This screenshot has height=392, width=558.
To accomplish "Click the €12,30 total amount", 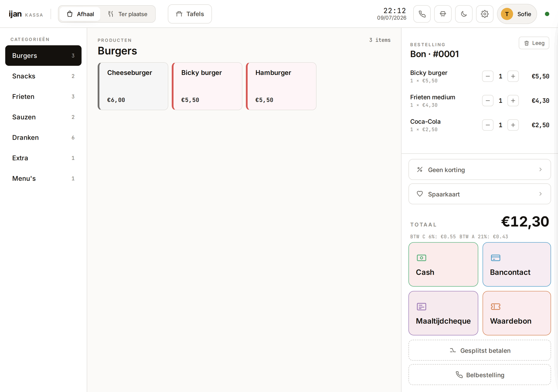I will point(525,222).
